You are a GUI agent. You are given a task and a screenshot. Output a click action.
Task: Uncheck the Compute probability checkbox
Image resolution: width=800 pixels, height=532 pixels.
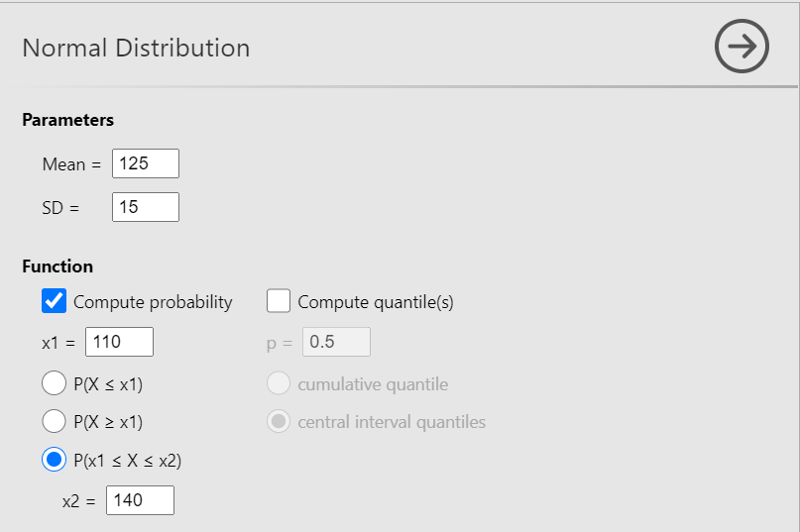[55, 301]
